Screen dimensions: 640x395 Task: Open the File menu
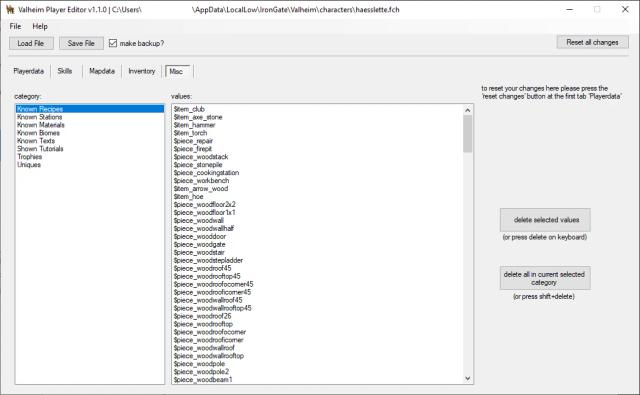point(15,26)
